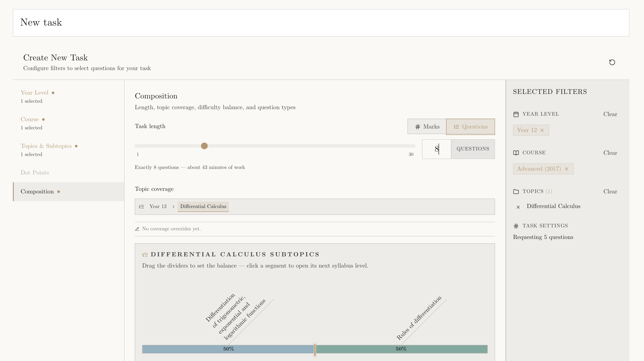Select Differential Calculus breadcrumb item

point(203,206)
